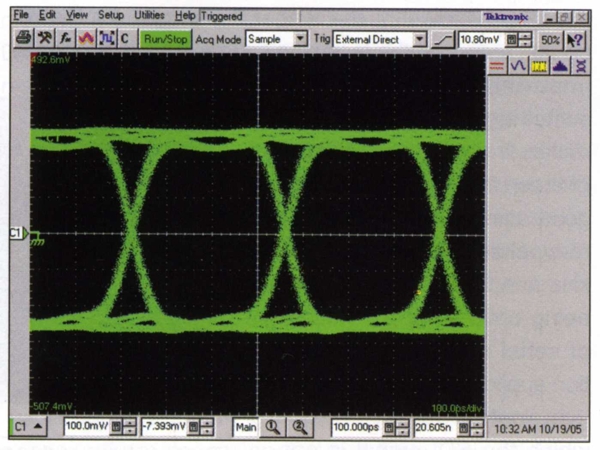Click the -7.393mV vertical offset field

(x=164, y=426)
